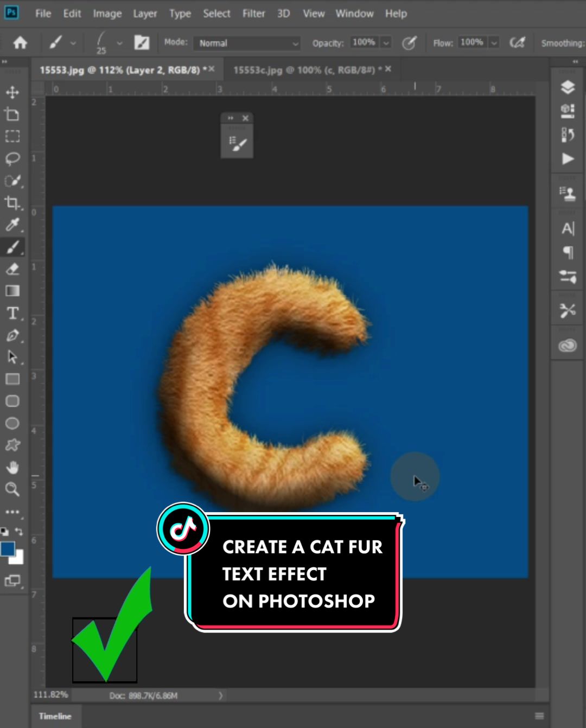Toggle pressure for opacity

[x=409, y=42]
